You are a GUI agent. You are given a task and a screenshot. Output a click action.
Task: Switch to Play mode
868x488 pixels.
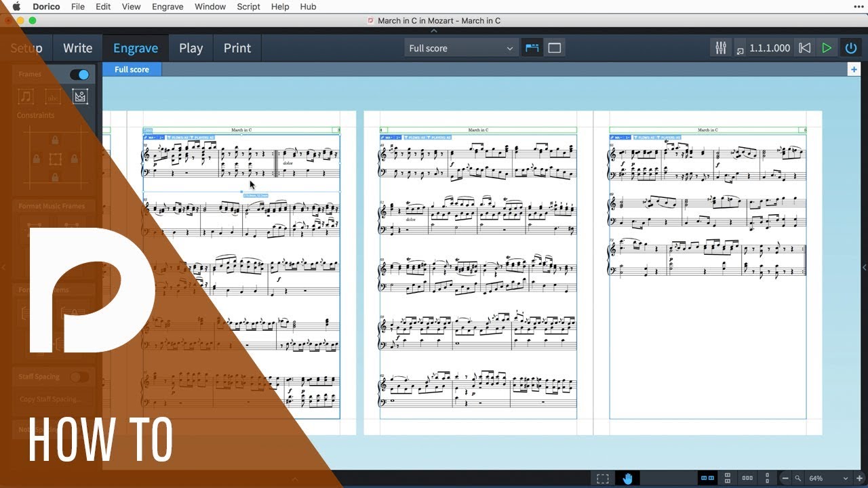point(191,48)
